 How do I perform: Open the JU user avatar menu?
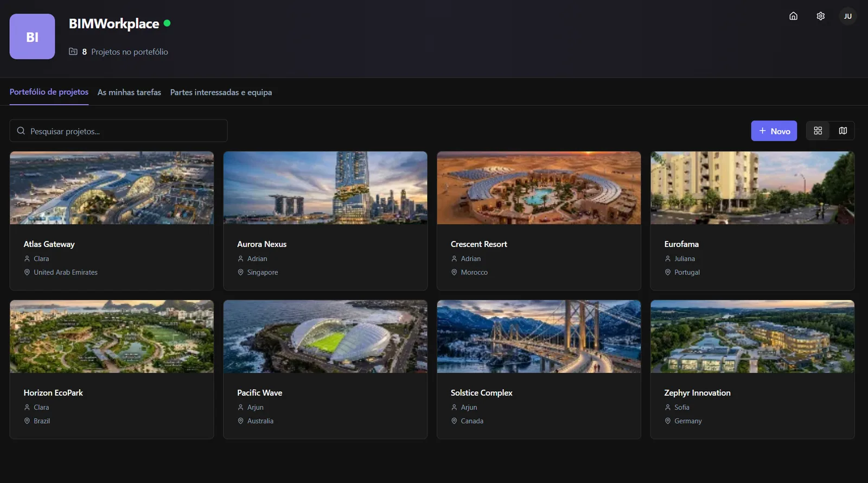click(847, 16)
